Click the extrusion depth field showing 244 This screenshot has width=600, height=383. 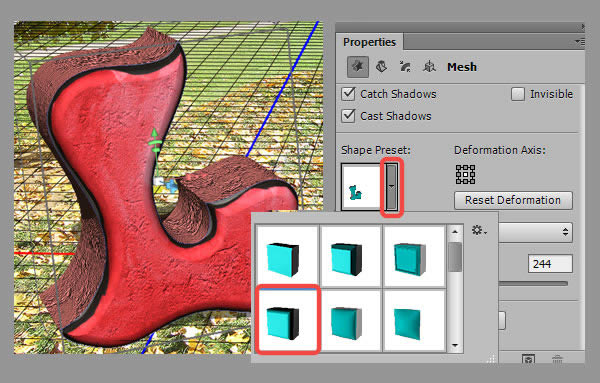(x=550, y=264)
